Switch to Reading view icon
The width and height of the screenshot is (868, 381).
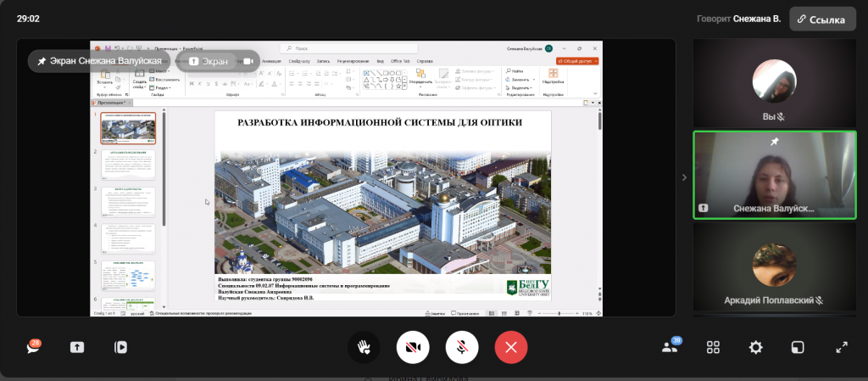click(x=515, y=313)
